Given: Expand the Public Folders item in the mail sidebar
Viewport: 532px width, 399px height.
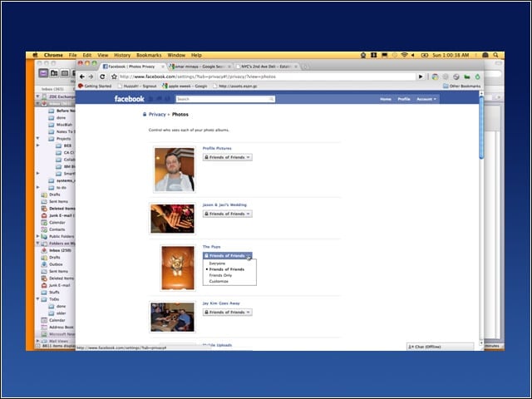Looking at the screenshot, I should (37, 236).
